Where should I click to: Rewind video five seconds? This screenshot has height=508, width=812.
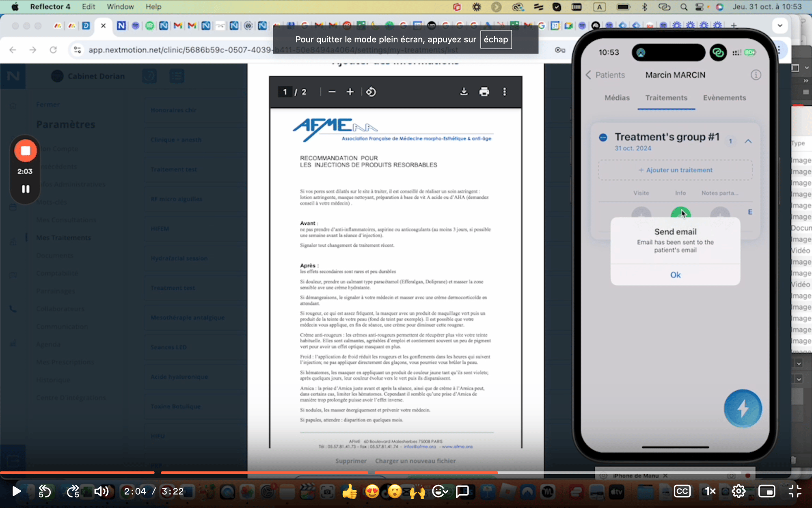pos(45,491)
